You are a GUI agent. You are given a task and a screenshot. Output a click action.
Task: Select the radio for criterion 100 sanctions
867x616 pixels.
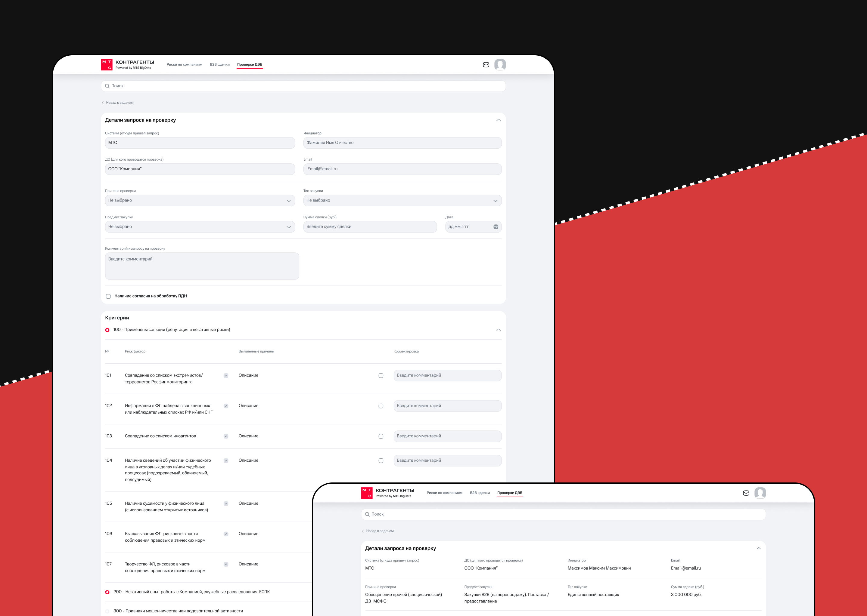[107, 330]
